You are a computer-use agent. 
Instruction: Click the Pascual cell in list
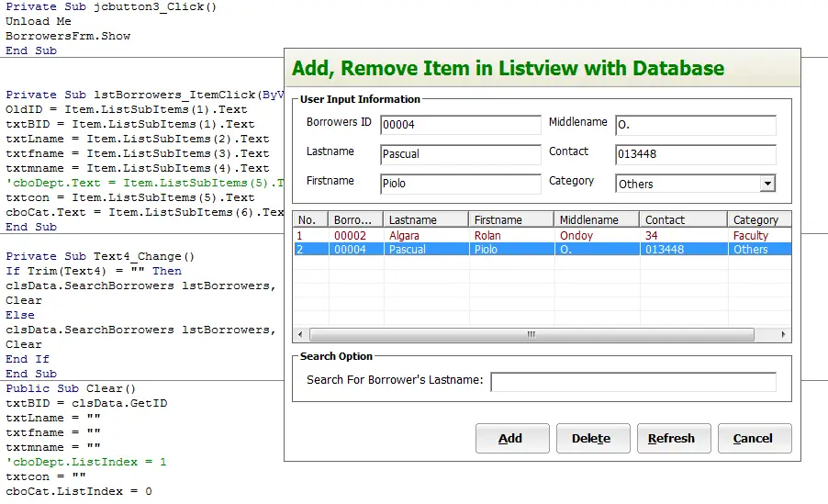pyautogui.click(x=408, y=250)
